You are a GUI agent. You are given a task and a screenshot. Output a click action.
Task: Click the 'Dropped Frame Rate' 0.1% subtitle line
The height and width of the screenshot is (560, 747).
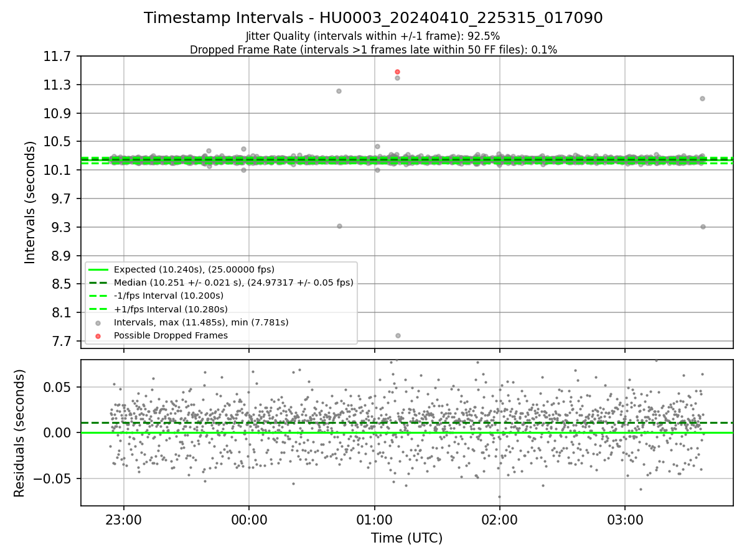pos(374,50)
